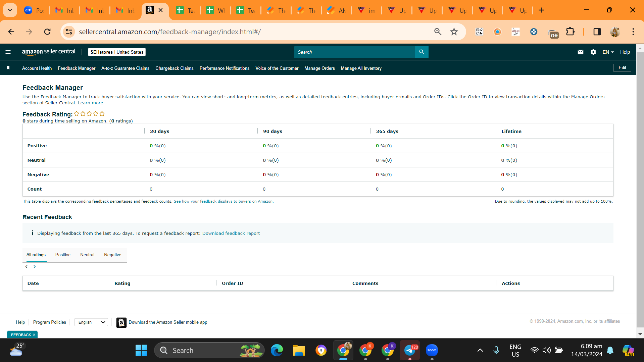Open a new browser tab
Image resolution: width=644 pixels, height=362 pixels.
click(x=541, y=10)
